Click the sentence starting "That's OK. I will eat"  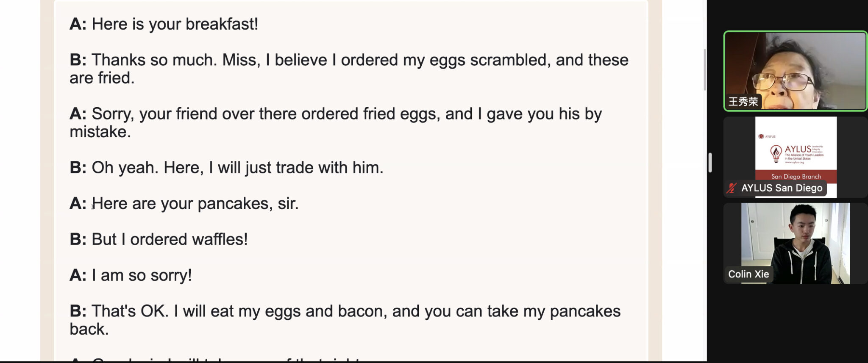tap(345, 320)
